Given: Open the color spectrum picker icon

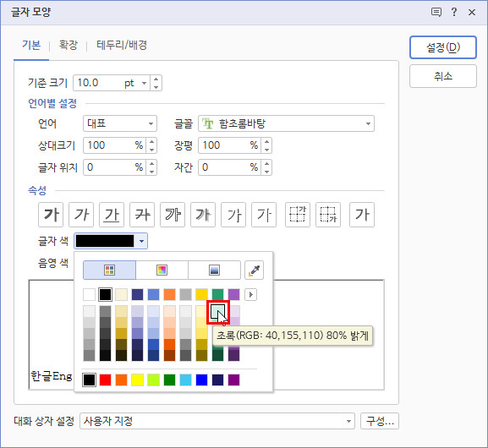Looking at the screenshot, I should tap(162, 270).
